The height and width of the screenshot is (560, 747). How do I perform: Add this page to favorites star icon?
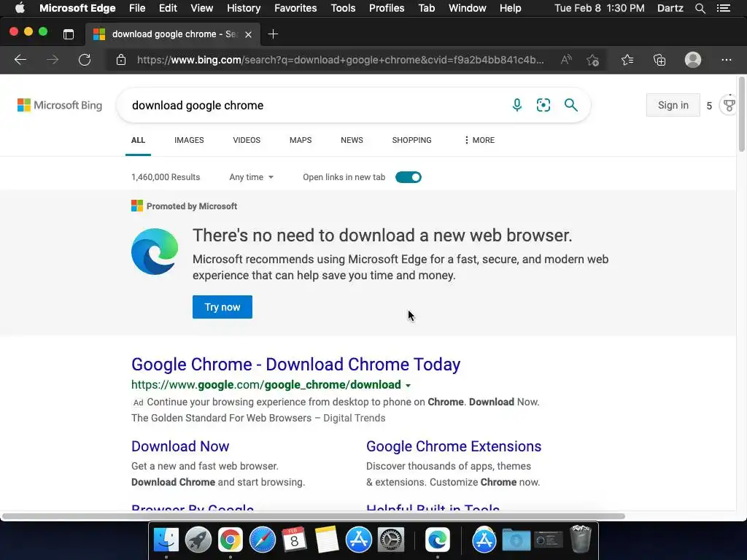pos(592,60)
